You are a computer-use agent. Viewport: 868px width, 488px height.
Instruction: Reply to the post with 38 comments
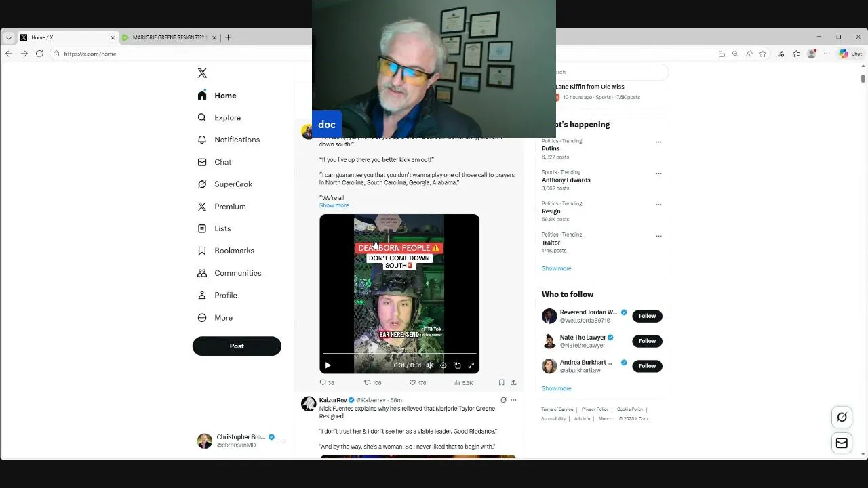pos(327,382)
